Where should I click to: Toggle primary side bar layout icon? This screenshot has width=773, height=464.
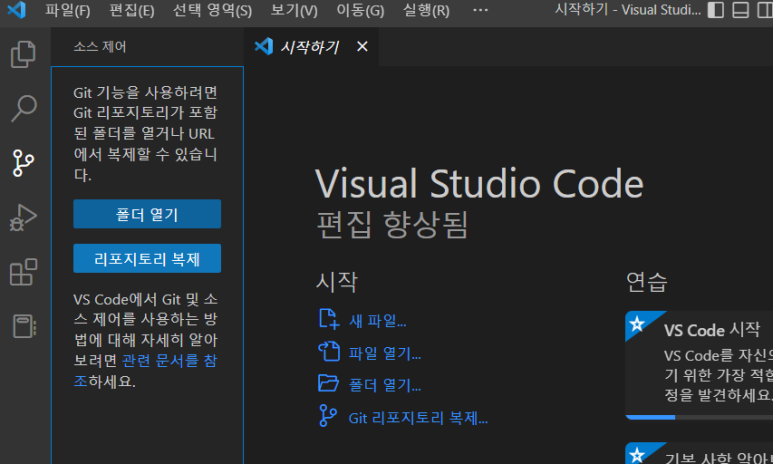click(x=715, y=10)
